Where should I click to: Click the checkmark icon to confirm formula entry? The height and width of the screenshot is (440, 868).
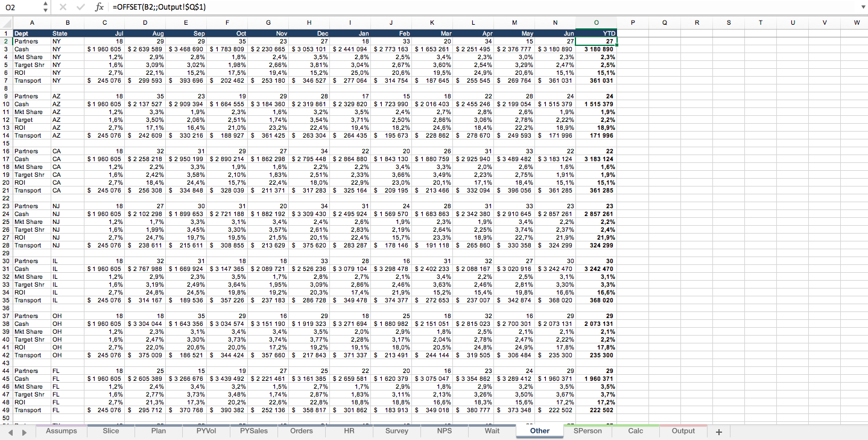tap(80, 7)
